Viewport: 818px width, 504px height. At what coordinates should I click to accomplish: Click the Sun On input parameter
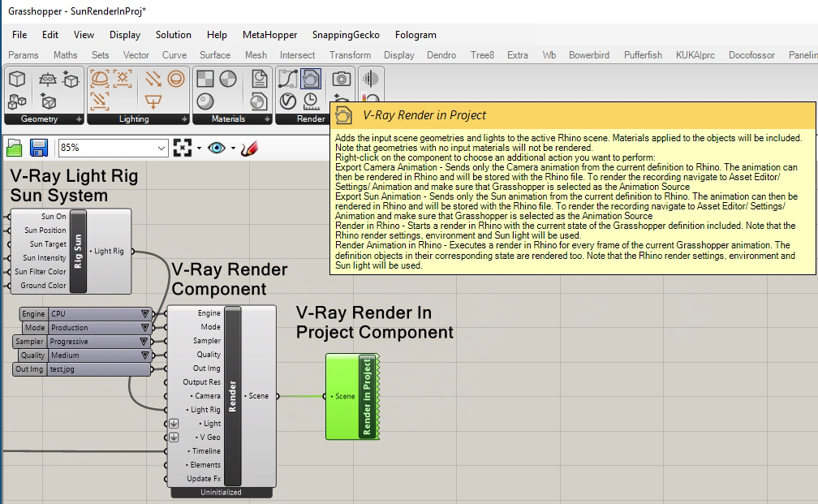tap(54, 217)
